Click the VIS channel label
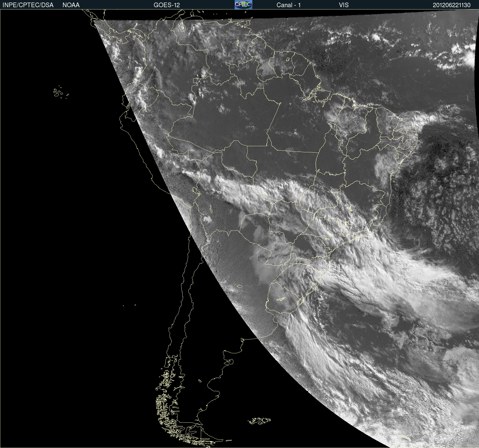Screen dimensions: 479x448 coord(344,5)
